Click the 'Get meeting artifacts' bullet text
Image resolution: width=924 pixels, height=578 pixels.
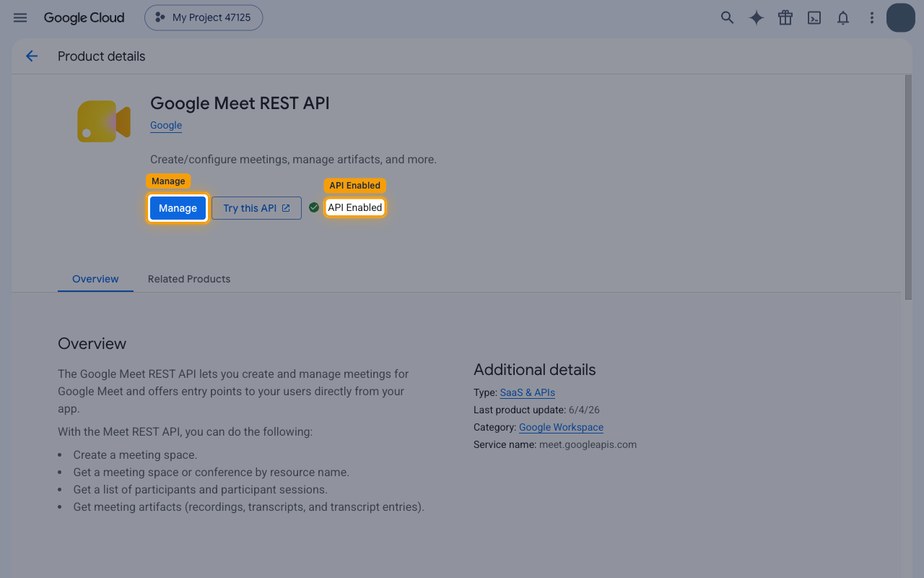248,507
